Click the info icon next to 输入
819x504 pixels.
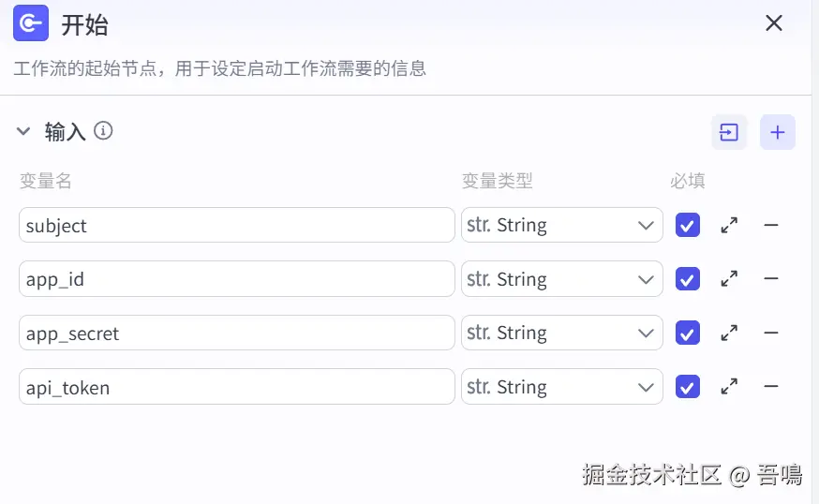point(104,131)
